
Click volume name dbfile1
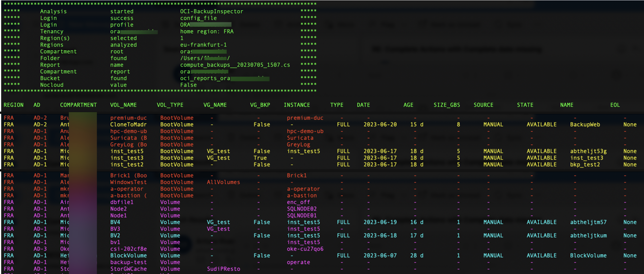(x=122, y=202)
